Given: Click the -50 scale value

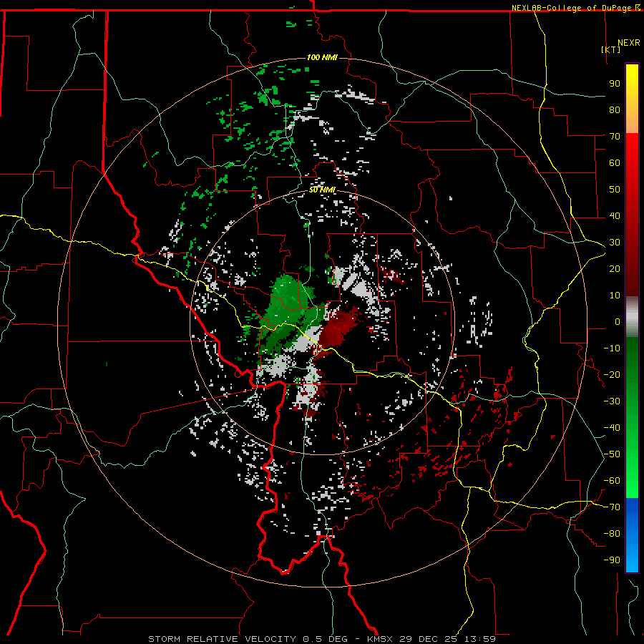Looking at the screenshot, I should (x=612, y=454).
